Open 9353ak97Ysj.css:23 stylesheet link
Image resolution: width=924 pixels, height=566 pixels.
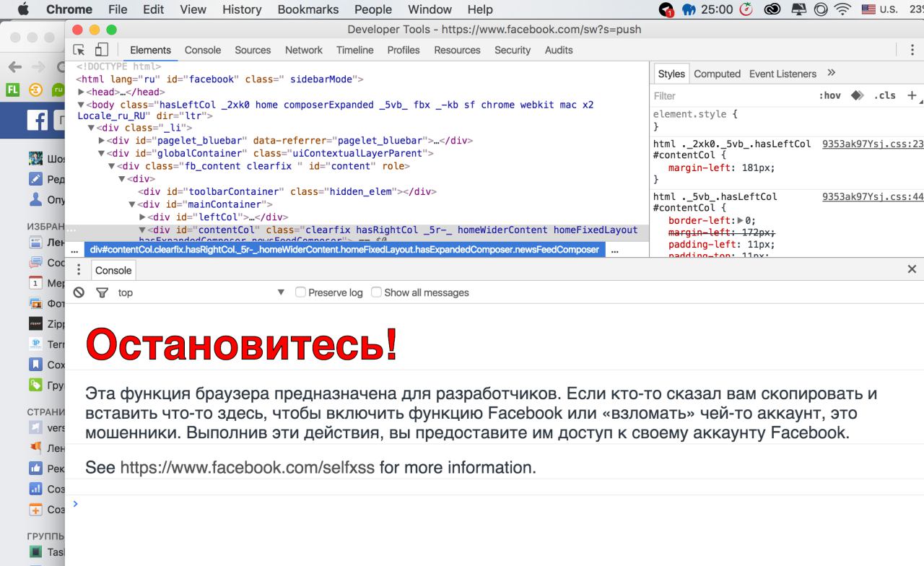[873, 144]
